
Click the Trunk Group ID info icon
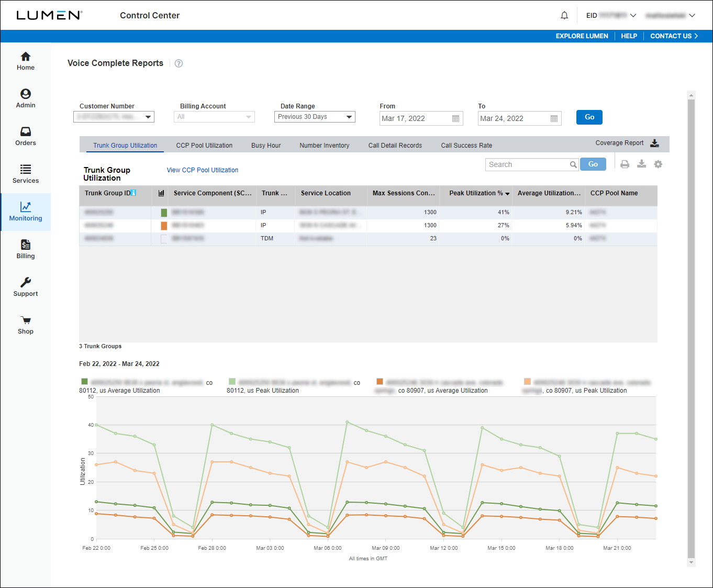tap(133, 193)
